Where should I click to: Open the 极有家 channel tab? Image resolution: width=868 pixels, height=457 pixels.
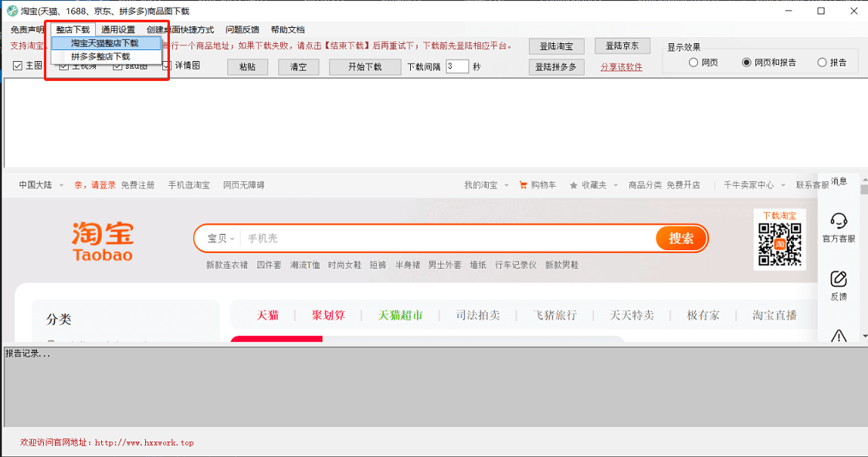[703, 316]
